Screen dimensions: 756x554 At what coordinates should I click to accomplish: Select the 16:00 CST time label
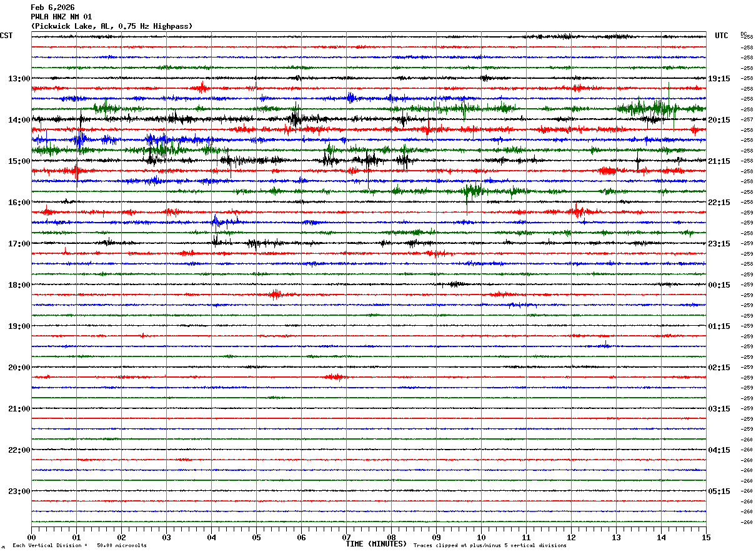point(19,203)
